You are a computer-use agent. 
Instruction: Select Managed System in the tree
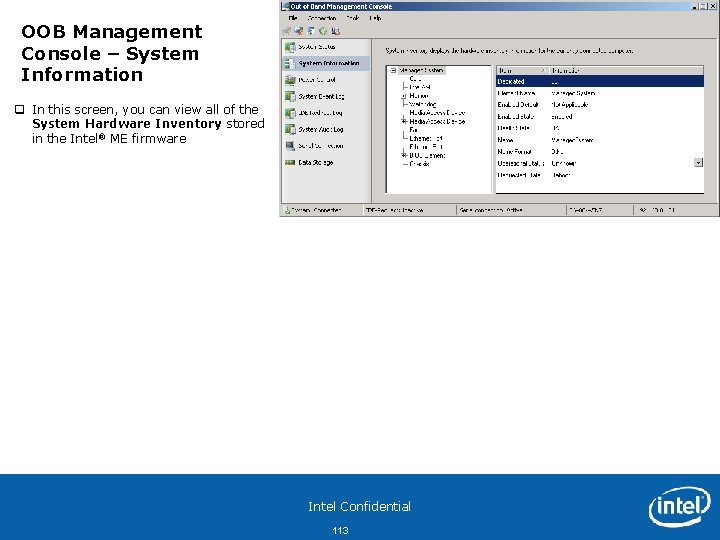(421, 71)
